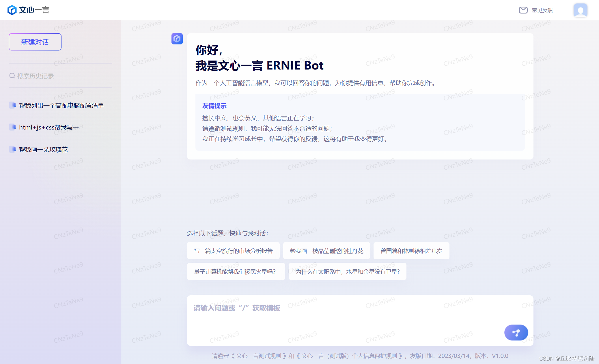Screen dimensions: 599x364
Task: Open the 文心一言测试规则 link
Action: point(259,356)
